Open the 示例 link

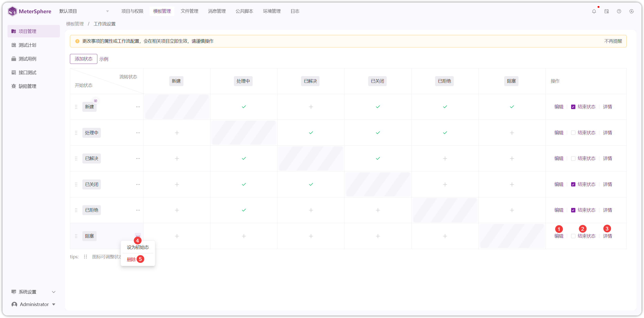coord(104,59)
